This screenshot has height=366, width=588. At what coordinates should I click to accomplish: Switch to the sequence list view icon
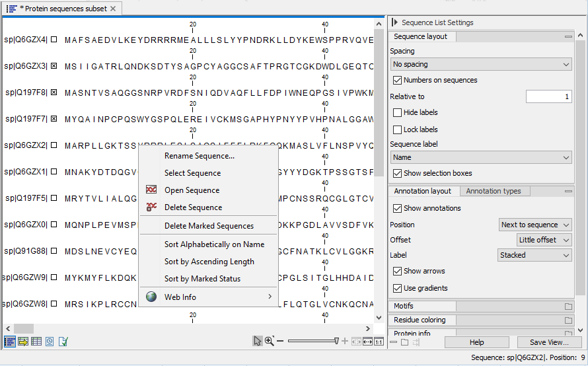click(x=10, y=342)
